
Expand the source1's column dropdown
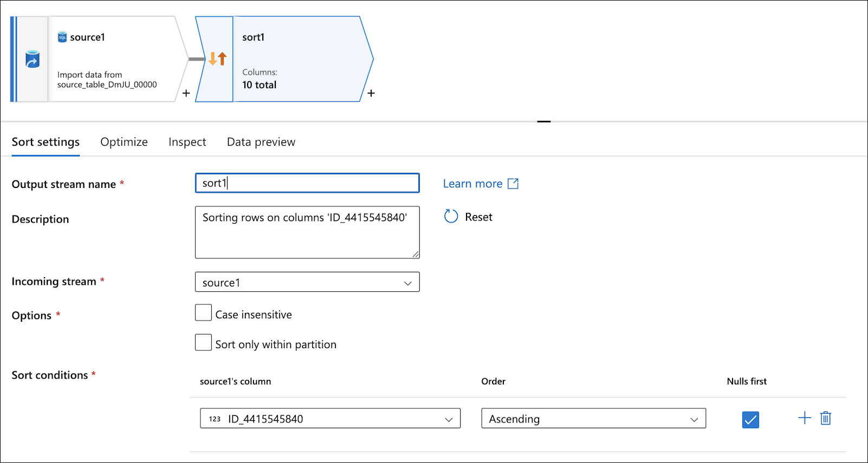(x=330, y=419)
